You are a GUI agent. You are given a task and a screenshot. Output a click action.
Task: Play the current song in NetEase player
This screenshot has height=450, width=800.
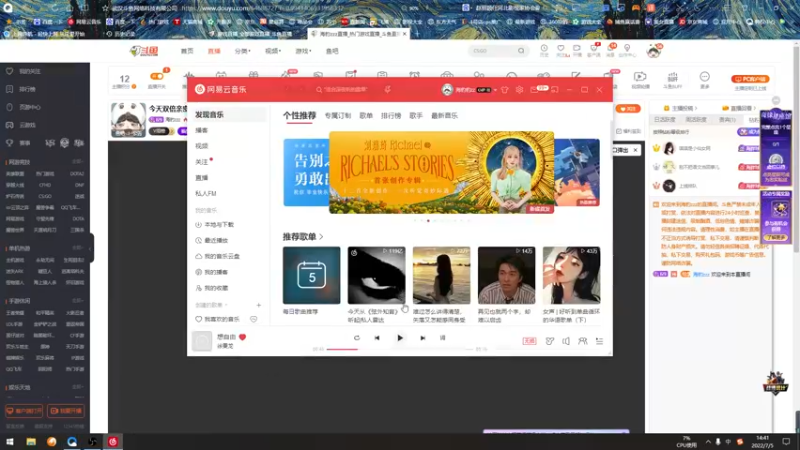400,338
